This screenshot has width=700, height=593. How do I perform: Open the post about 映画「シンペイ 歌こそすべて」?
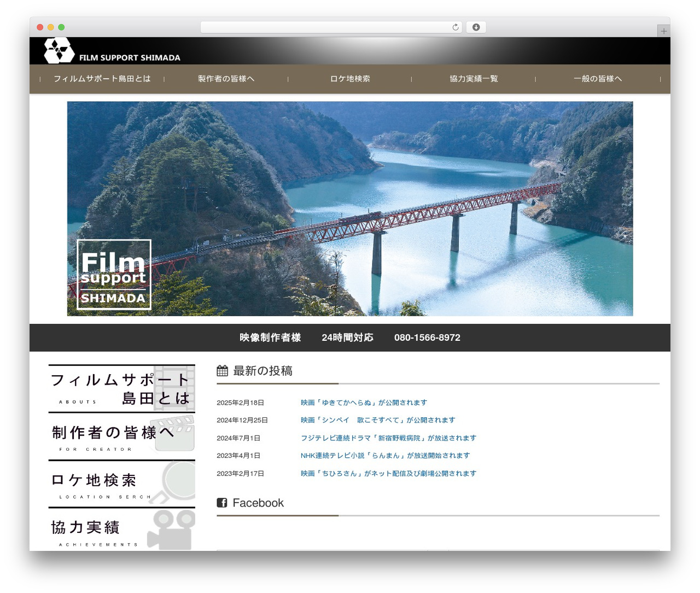click(378, 420)
